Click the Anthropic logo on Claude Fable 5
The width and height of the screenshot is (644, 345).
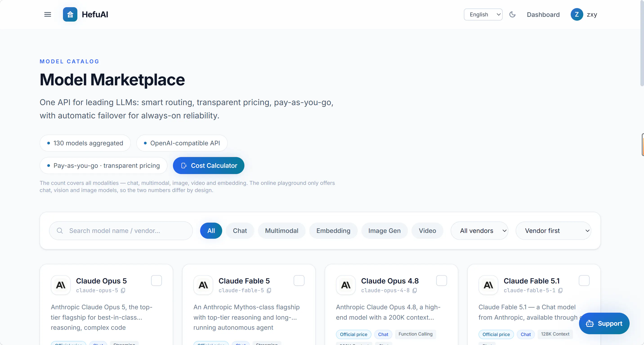coord(203,285)
